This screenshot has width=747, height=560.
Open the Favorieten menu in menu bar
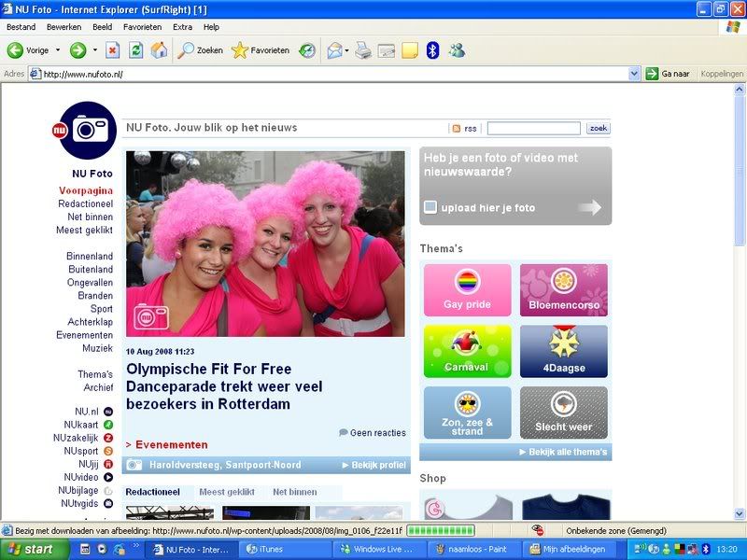142,27
